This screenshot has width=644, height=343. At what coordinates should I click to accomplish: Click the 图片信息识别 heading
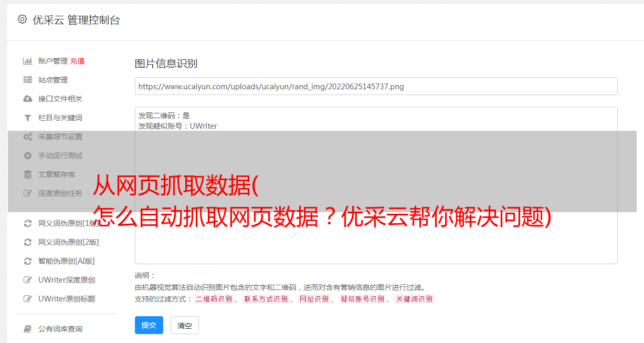coord(166,64)
